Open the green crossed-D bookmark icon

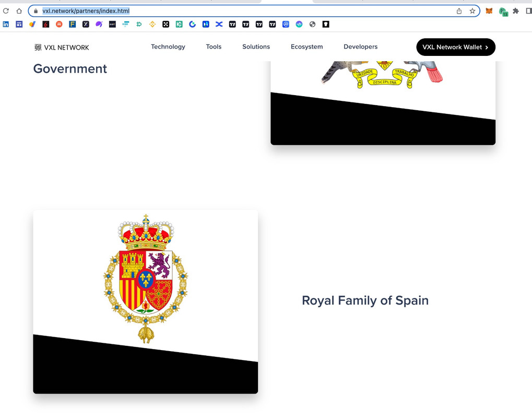(x=139, y=24)
